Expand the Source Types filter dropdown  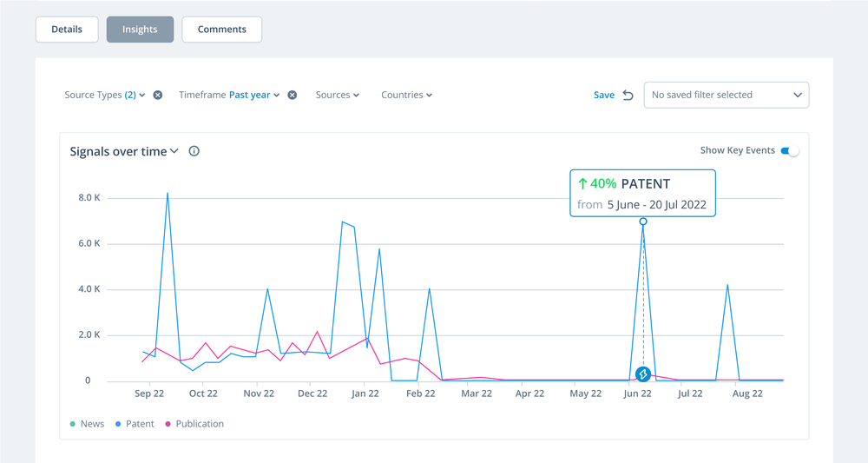[x=105, y=95]
